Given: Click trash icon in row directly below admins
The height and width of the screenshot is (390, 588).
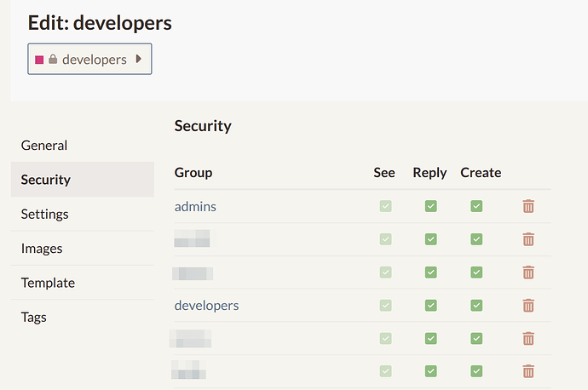Looking at the screenshot, I should [x=528, y=239].
